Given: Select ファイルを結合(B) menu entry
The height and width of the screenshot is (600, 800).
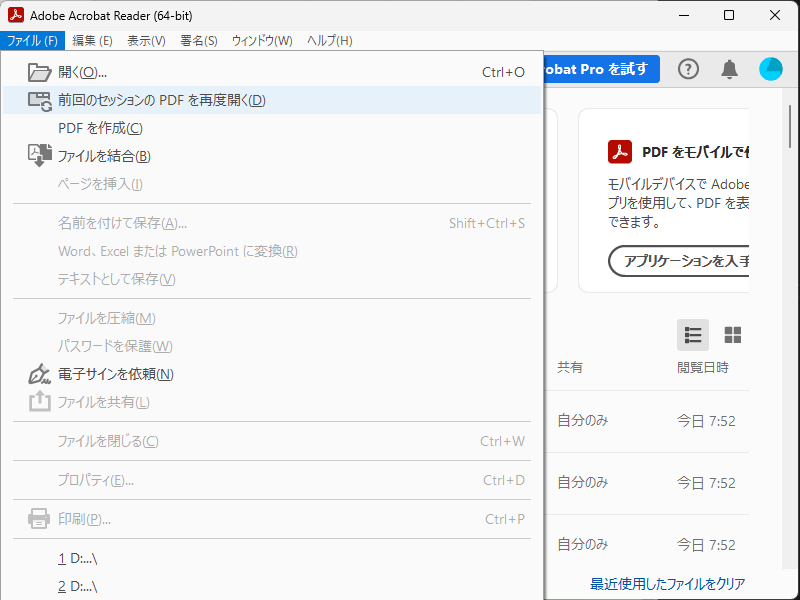Looking at the screenshot, I should pyautogui.click(x=272, y=156).
